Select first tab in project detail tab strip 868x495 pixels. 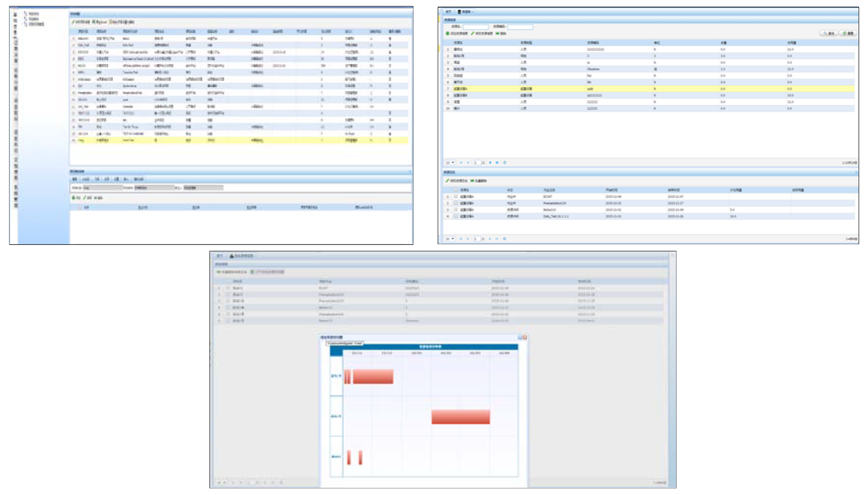pos(75,179)
